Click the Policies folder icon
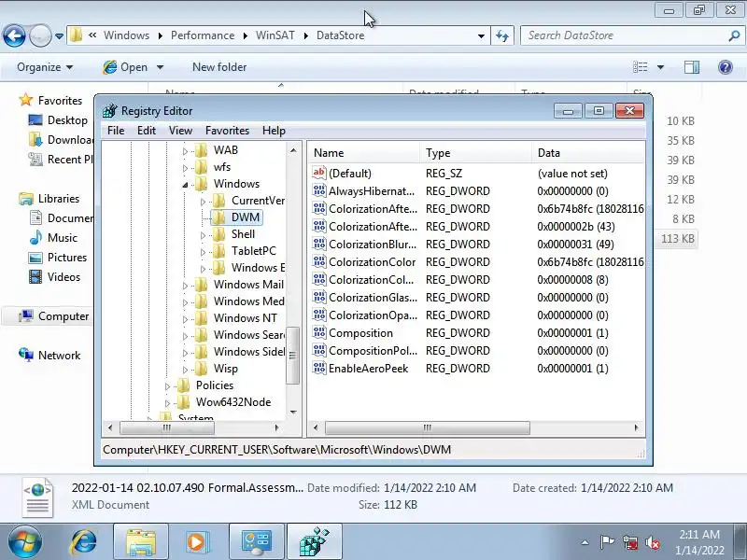The width and height of the screenshot is (747, 560). [x=183, y=385]
